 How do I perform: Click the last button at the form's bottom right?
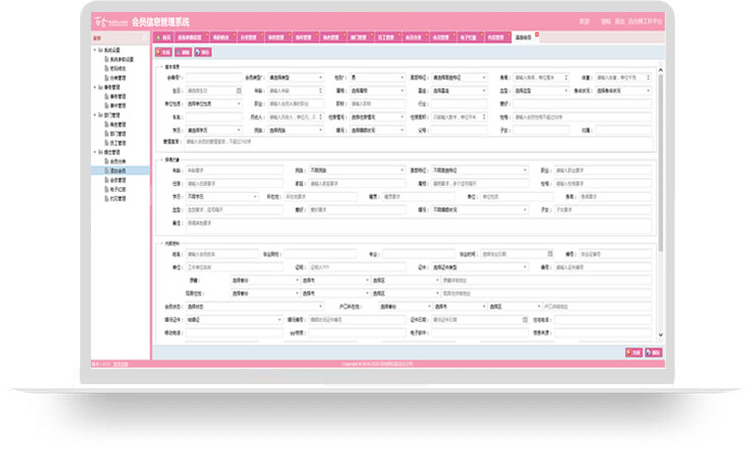point(654,352)
